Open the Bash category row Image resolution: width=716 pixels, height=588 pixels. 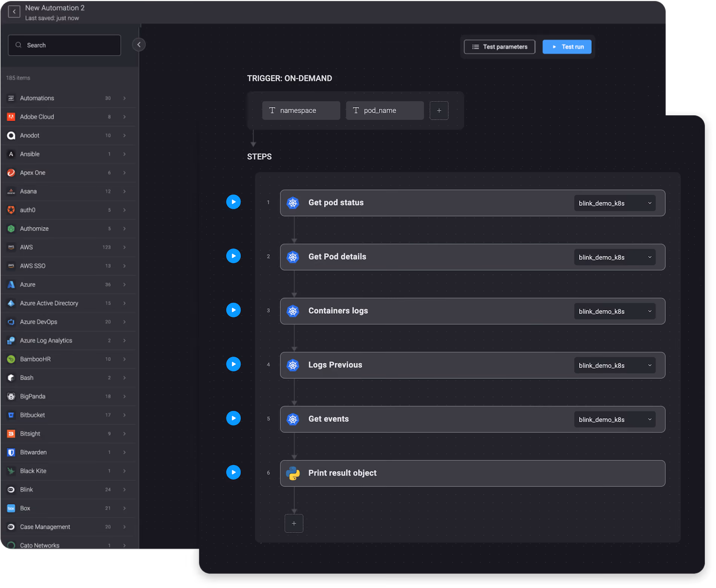[68, 378]
